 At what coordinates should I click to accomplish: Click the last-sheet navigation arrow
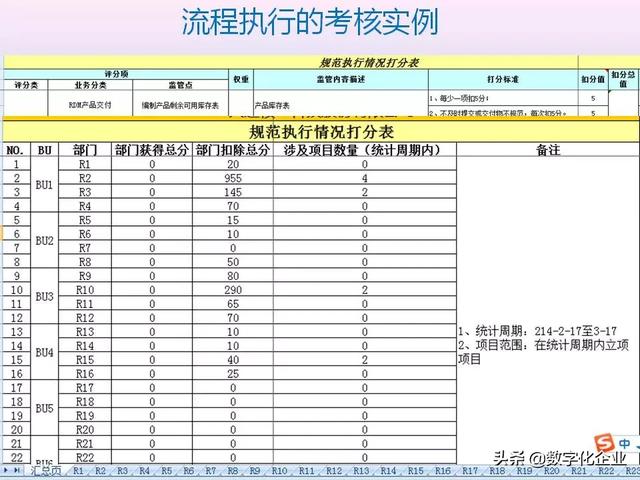[x=17, y=471]
